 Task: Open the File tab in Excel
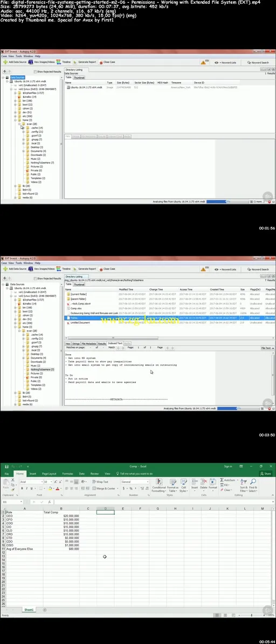6,473
